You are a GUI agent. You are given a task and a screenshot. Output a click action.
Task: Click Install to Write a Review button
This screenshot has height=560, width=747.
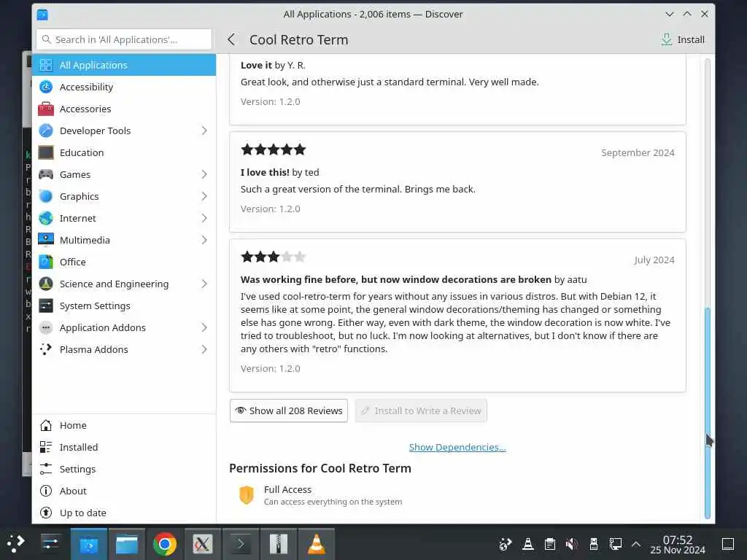tap(421, 411)
